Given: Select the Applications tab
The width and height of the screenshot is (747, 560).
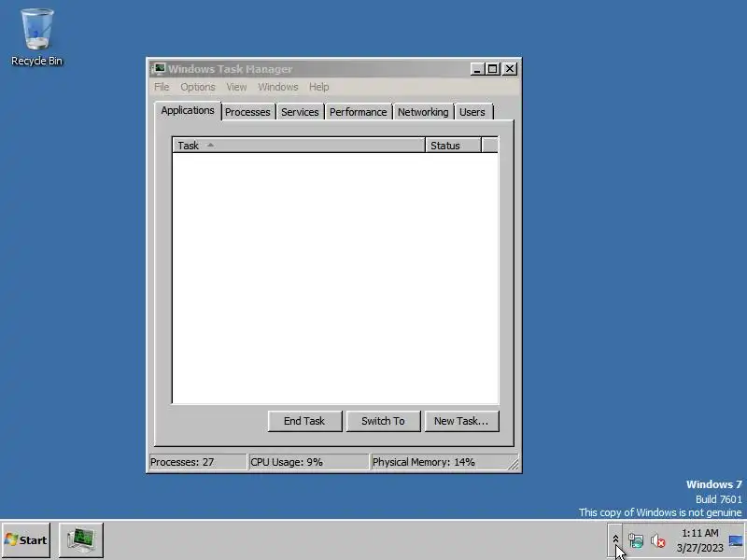Looking at the screenshot, I should [x=188, y=110].
